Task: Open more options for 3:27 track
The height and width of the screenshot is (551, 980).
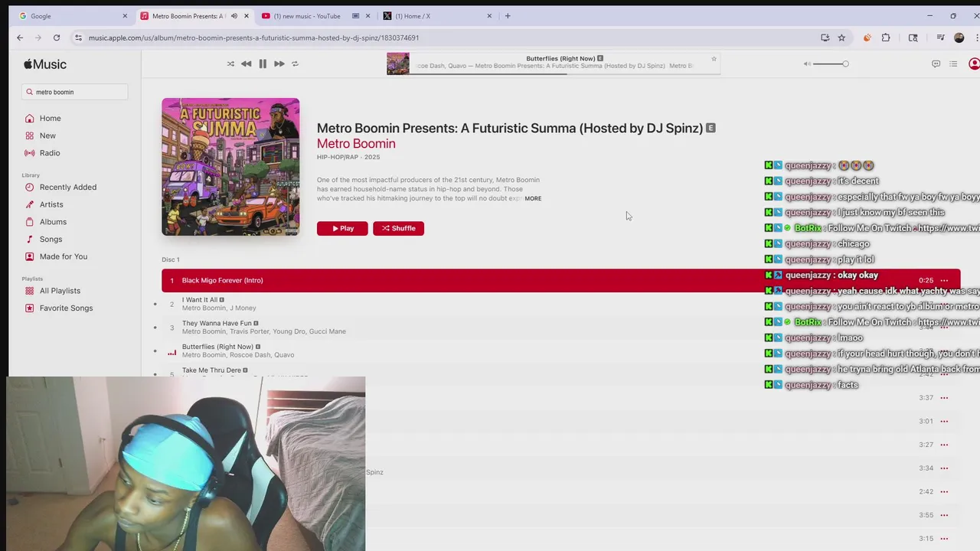Action: coord(944,445)
